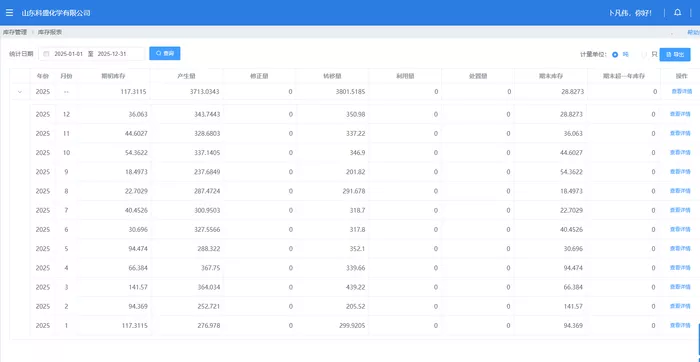Click the 月份 column header
Viewport: 700px width, 362px height.
click(x=66, y=76)
